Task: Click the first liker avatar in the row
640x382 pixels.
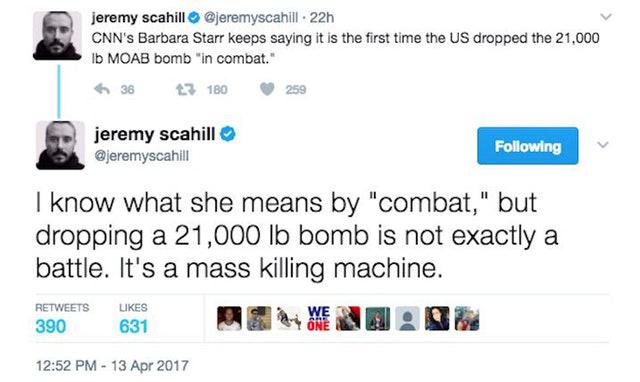Action: coord(229,318)
